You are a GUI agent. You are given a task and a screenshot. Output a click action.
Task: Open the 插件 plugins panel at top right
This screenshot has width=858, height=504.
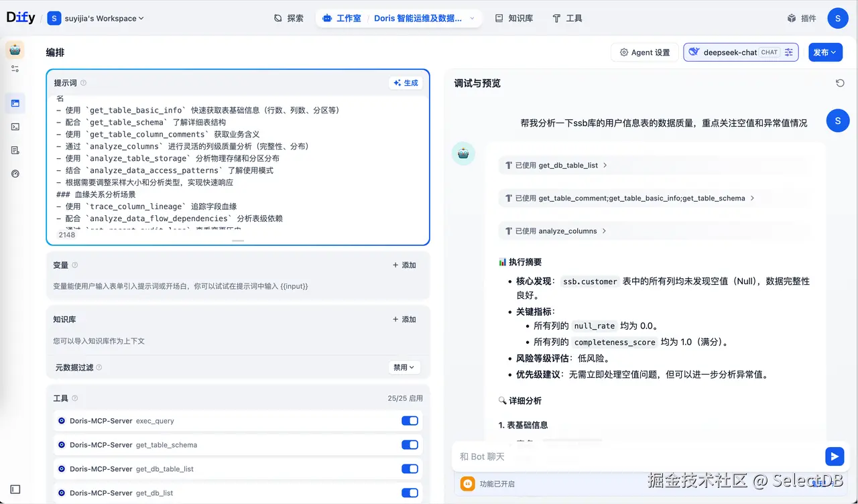[802, 18]
